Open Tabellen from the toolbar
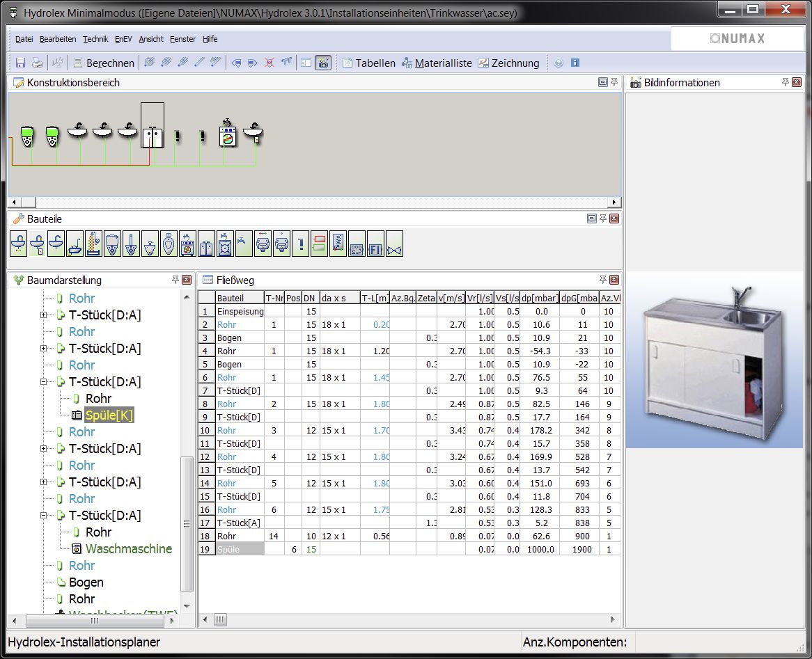The height and width of the screenshot is (659, 812). pos(368,63)
